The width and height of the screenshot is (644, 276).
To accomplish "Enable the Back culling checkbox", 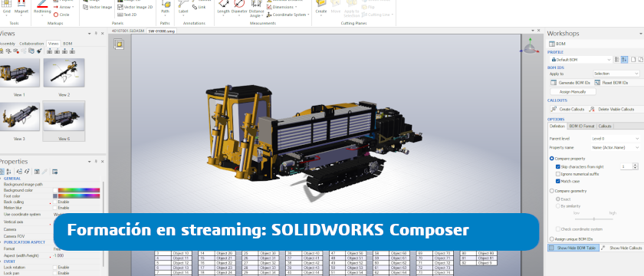I will coord(55,202).
